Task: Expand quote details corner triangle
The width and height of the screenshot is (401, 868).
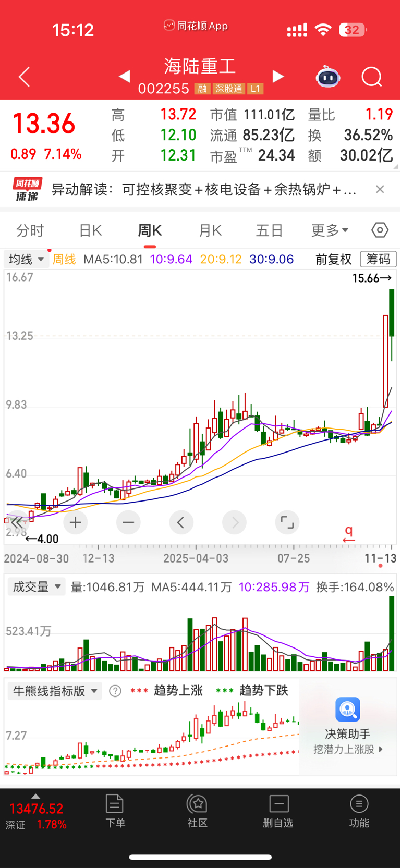Action: [x=396, y=166]
